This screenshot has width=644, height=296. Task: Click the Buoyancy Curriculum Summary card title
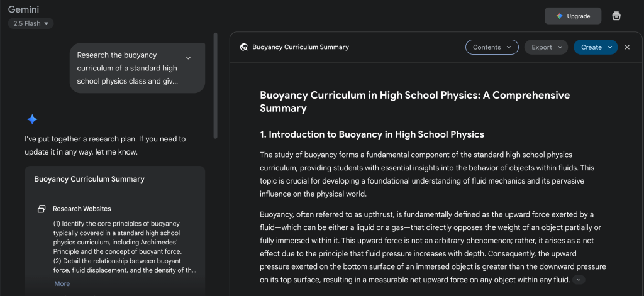pos(89,179)
